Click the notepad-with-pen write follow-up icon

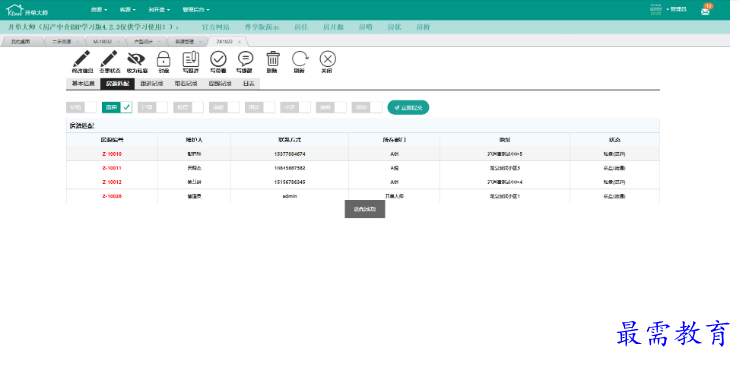tap(191, 59)
